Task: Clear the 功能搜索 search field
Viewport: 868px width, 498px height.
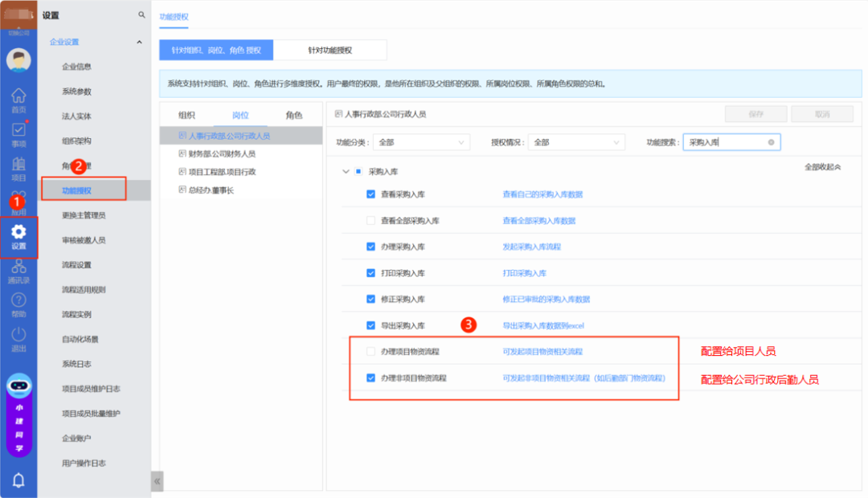Action: (x=771, y=142)
